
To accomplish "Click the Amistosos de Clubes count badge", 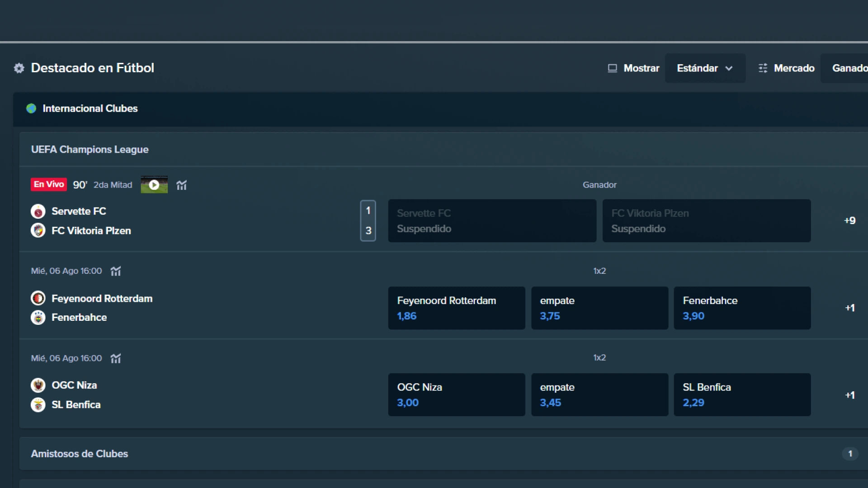I will coord(850,454).
